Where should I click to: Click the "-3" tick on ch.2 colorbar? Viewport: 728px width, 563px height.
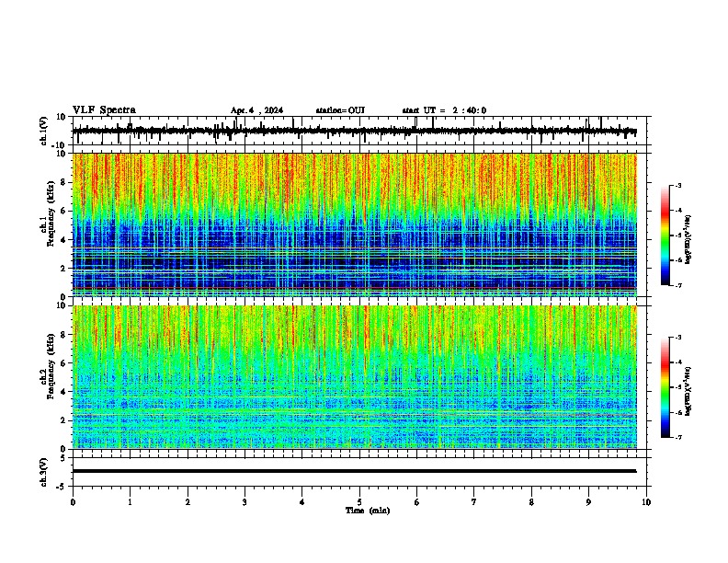(x=678, y=338)
